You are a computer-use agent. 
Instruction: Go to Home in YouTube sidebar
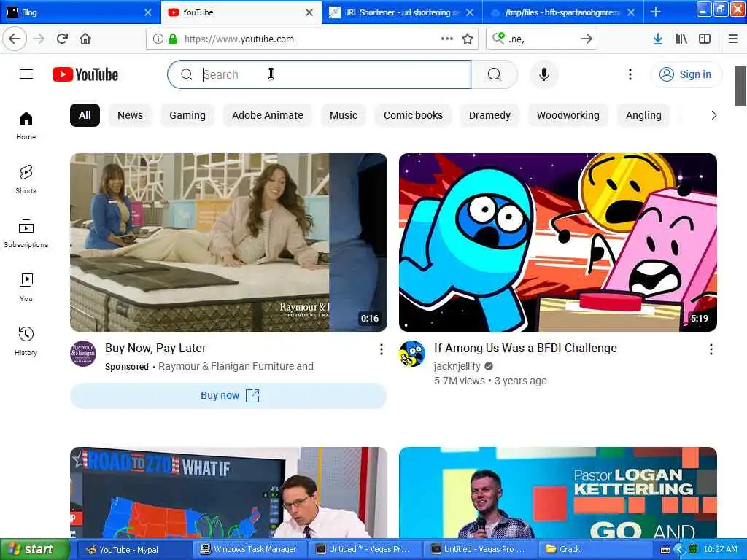tap(26, 125)
